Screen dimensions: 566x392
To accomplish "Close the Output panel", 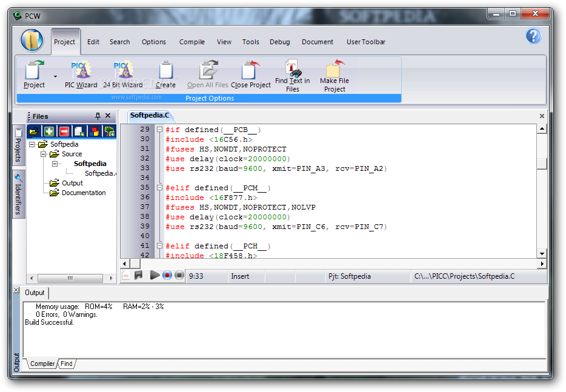I will [x=16, y=290].
